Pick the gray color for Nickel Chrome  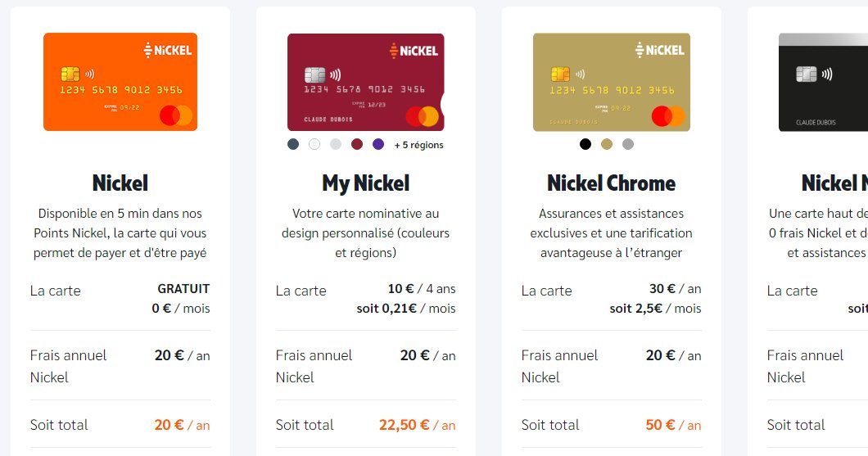pyautogui.click(x=628, y=144)
